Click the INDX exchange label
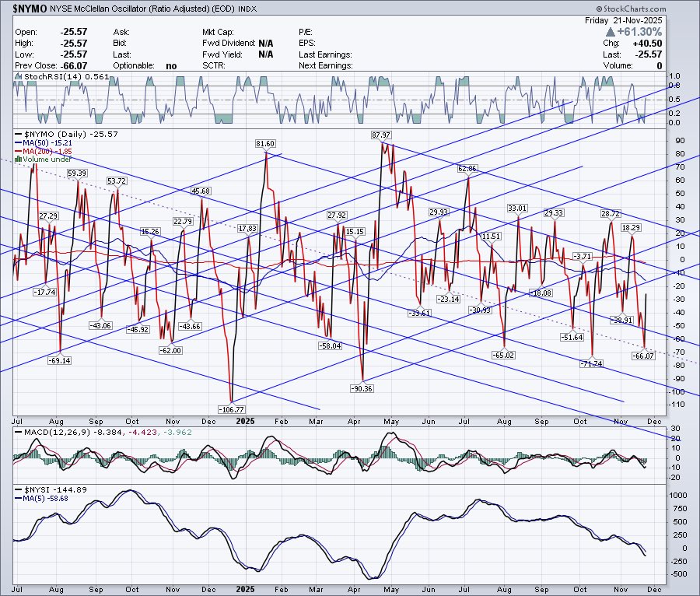This screenshot has height=596, width=700. click(247, 9)
